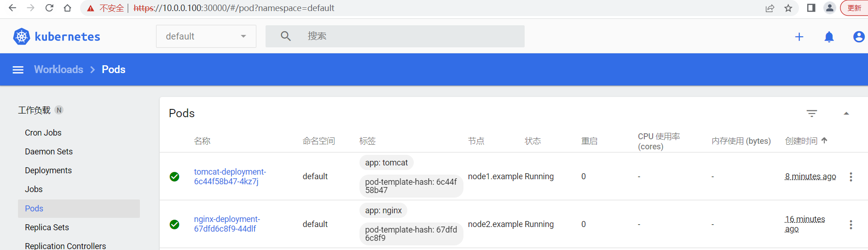The height and width of the screenshot is (250, 868).
Task: Open the user account icon
Action: (x=858, y=37)
